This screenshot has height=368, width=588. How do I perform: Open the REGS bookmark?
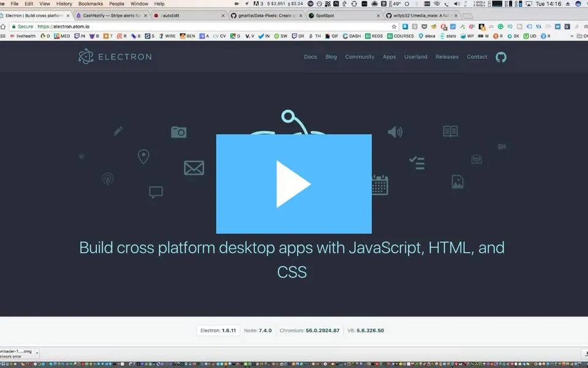click(374, 36)
